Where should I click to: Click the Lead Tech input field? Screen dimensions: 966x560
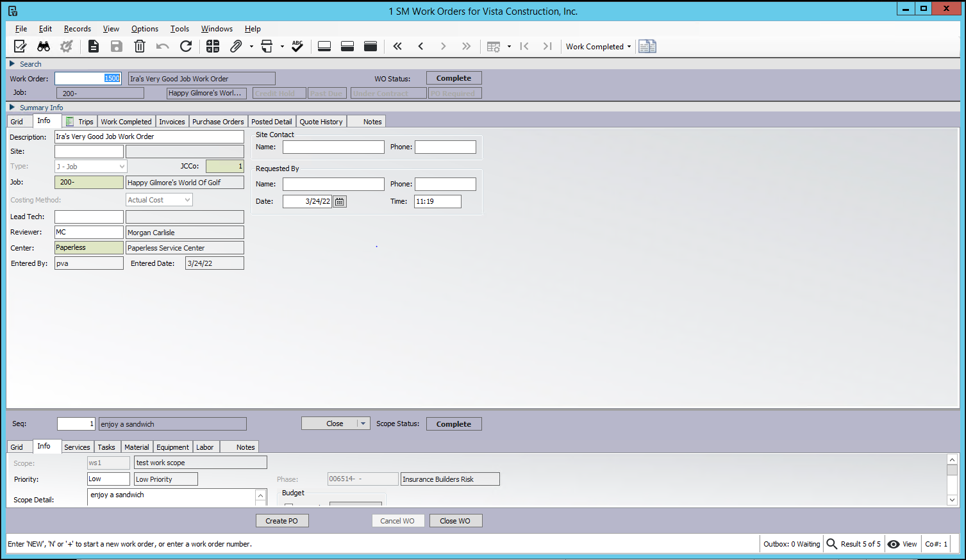pos(89,217)
